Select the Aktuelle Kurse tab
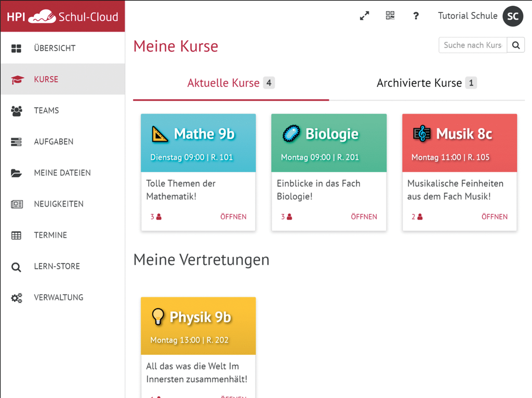Screen dimensions: 532x398 click(231, 83)
